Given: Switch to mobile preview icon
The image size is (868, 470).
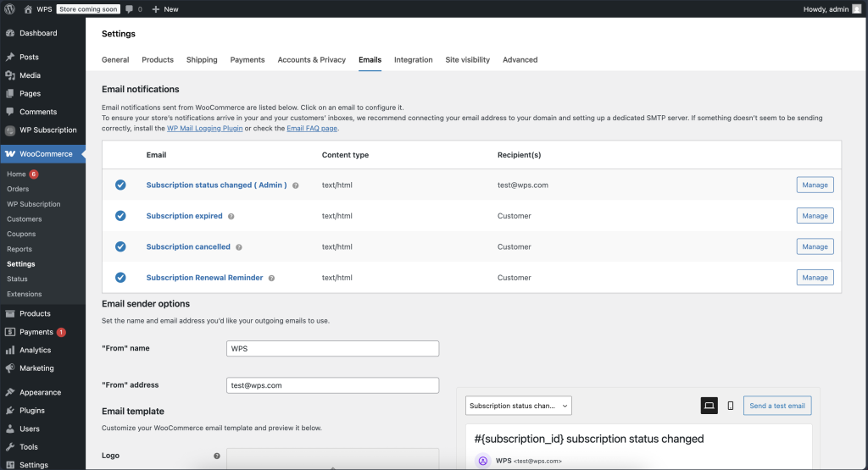Looking at the screenshot, I should pos(731,406).
